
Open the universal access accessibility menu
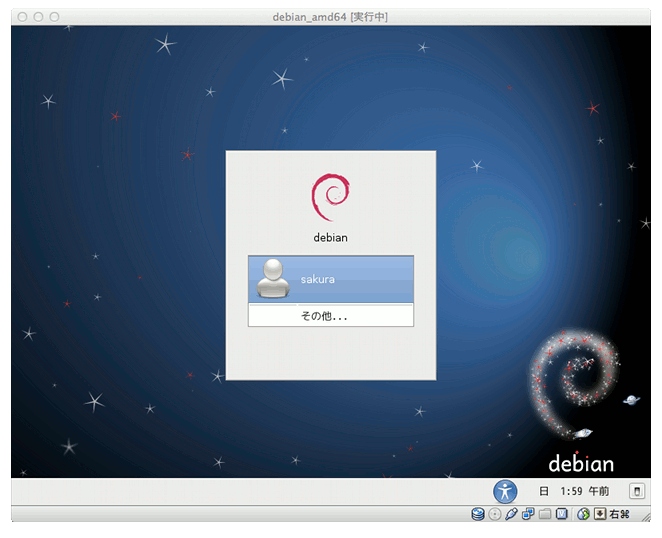[506, 491]
